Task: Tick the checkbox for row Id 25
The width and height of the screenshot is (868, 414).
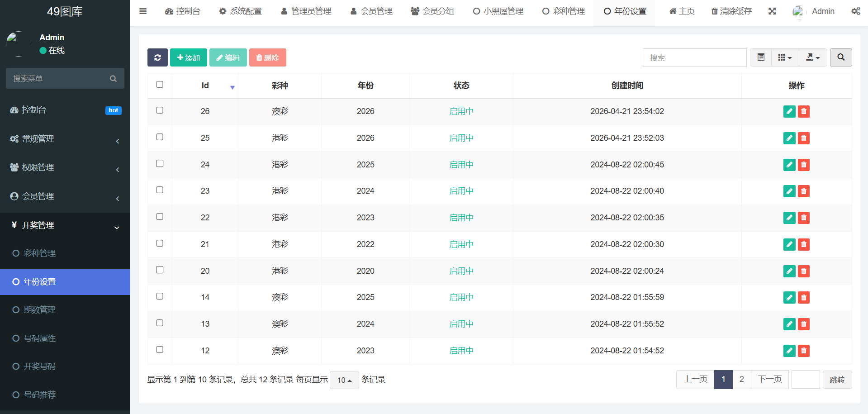Action: click(x=160, y=137)
